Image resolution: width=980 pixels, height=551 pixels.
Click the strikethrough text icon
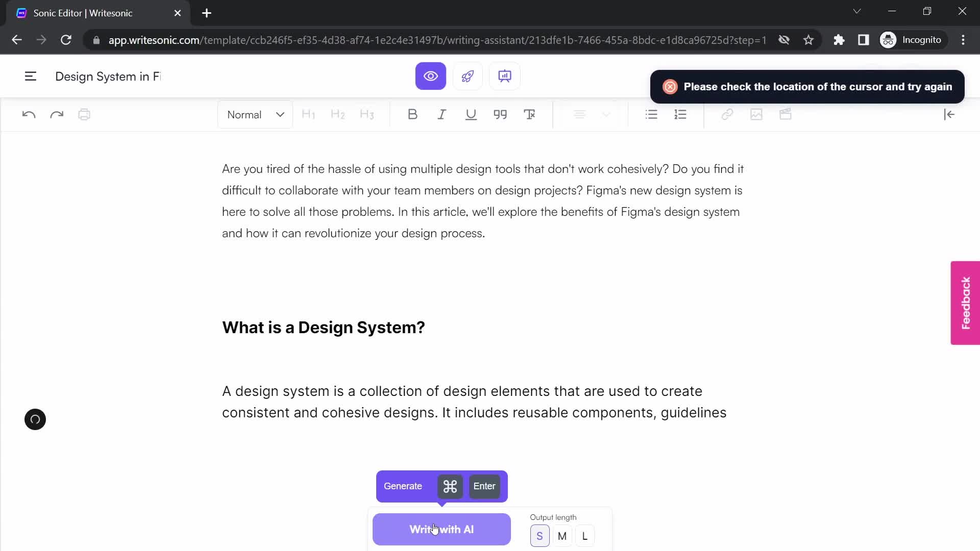531,114
